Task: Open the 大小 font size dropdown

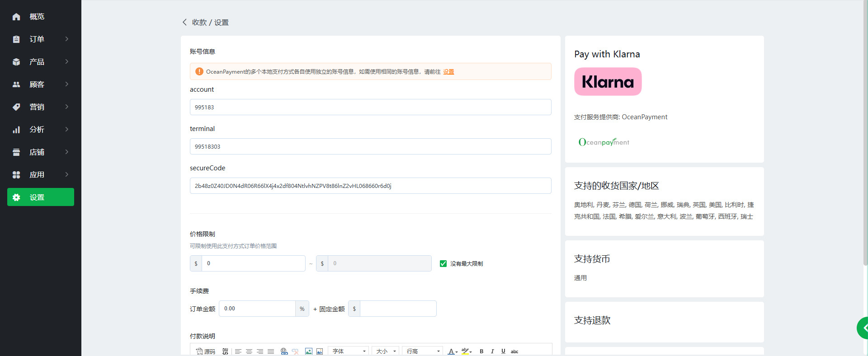Action: [385, 351]
